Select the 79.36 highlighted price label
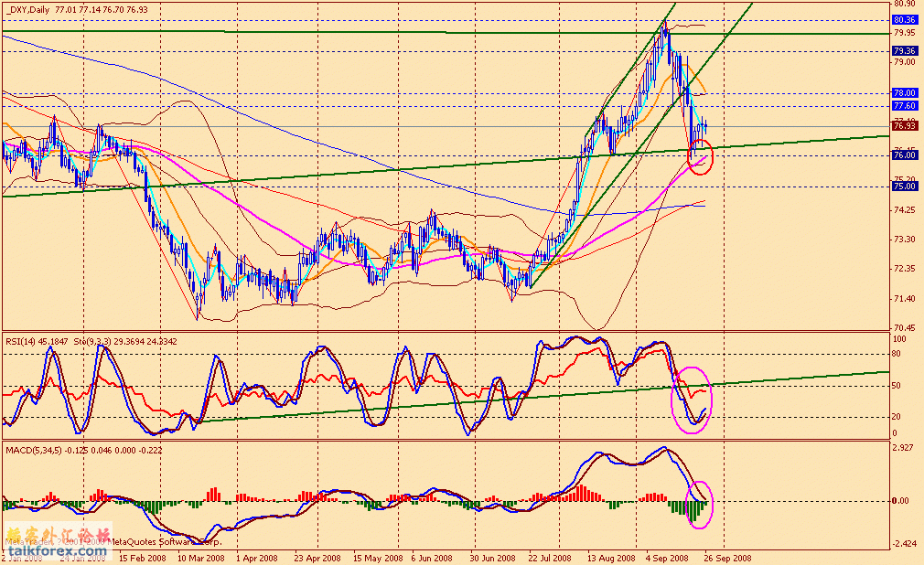Screen dimensions: 924x565 pyautogui.click(x=905, y=51)
